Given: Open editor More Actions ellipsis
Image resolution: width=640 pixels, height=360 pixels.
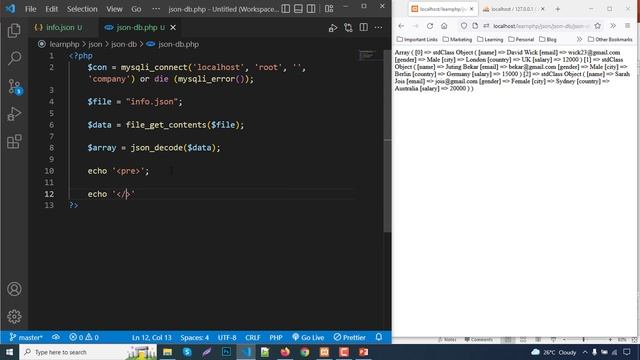Looking at the screenshot, I should 378,28.
